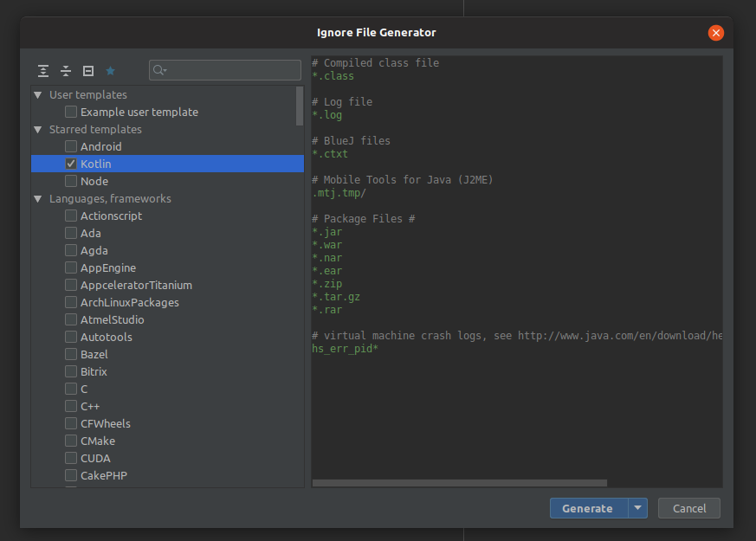
Task: Click the Cancel button
Action: 689,508
